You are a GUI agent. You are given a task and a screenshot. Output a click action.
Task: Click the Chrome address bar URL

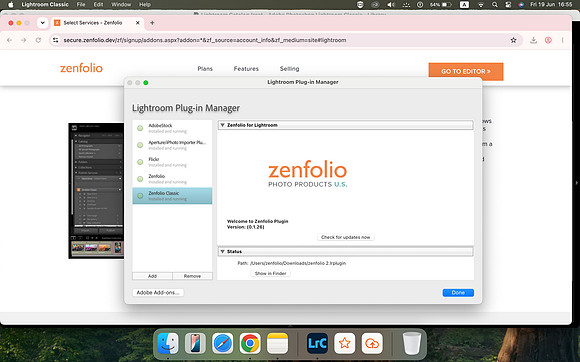pos(205,40)
